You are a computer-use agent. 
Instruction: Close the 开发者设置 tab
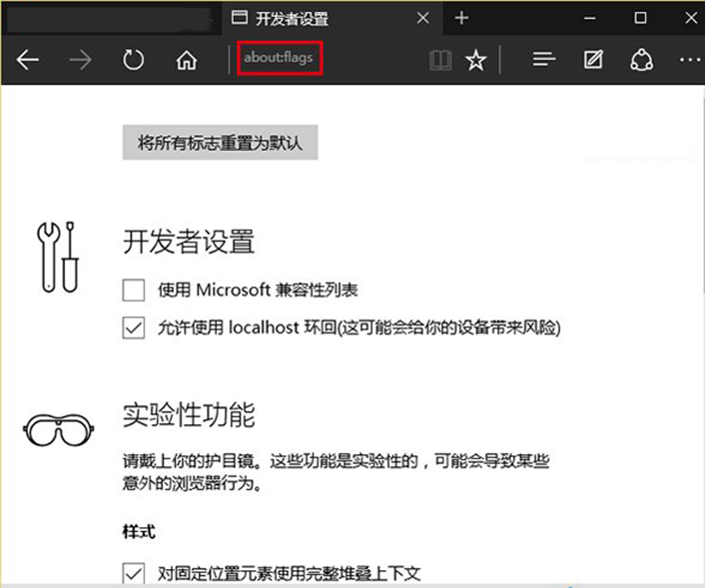(x=421, y=18)
